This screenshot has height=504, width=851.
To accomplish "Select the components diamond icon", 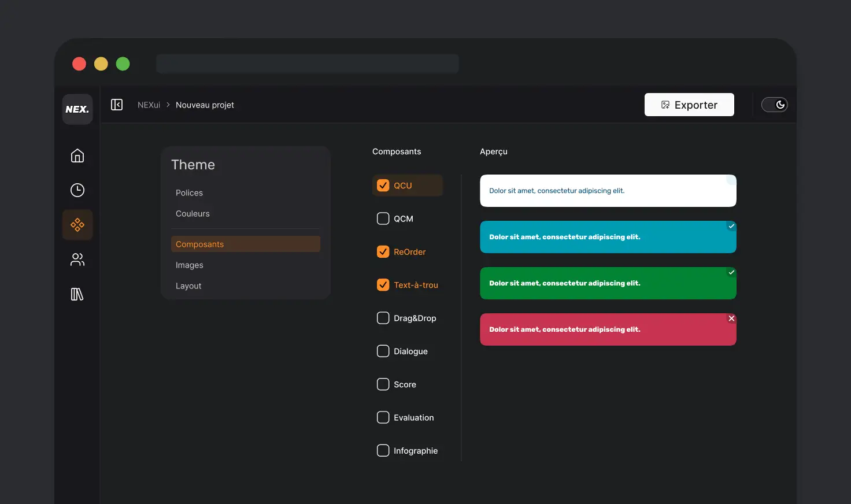I will (x=77, y=225).
